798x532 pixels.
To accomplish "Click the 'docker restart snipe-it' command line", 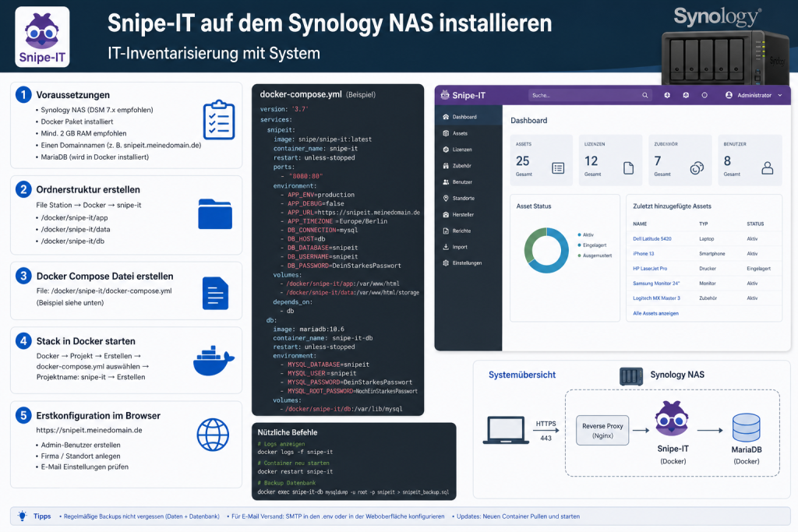I will click(x=295, y=471).
